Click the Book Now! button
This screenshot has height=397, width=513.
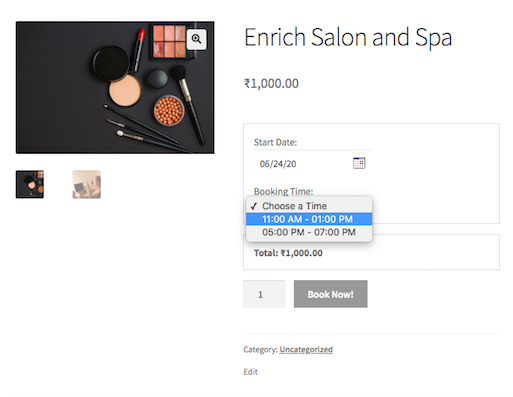pos(330,294)
